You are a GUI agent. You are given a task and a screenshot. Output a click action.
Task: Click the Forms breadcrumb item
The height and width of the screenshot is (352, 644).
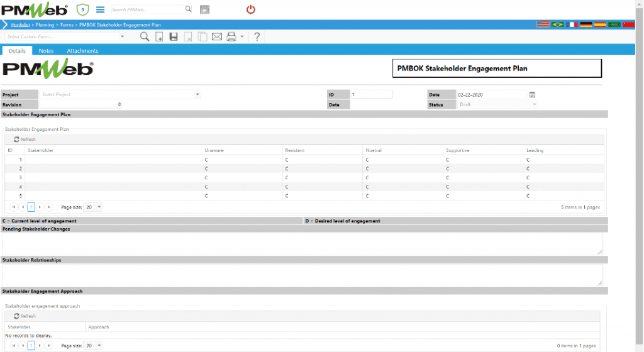tap(67, 25)
